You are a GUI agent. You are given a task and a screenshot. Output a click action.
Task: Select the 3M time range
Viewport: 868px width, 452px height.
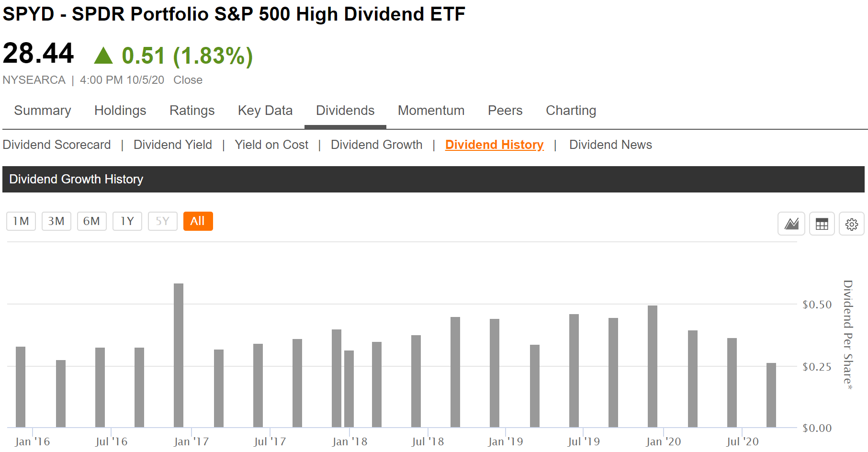click(56, 221)
